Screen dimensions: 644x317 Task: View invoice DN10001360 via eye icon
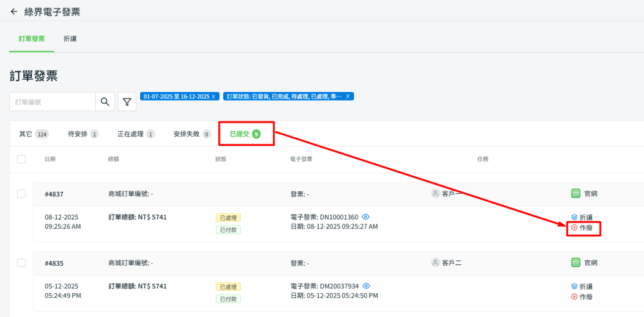(366, 217)
